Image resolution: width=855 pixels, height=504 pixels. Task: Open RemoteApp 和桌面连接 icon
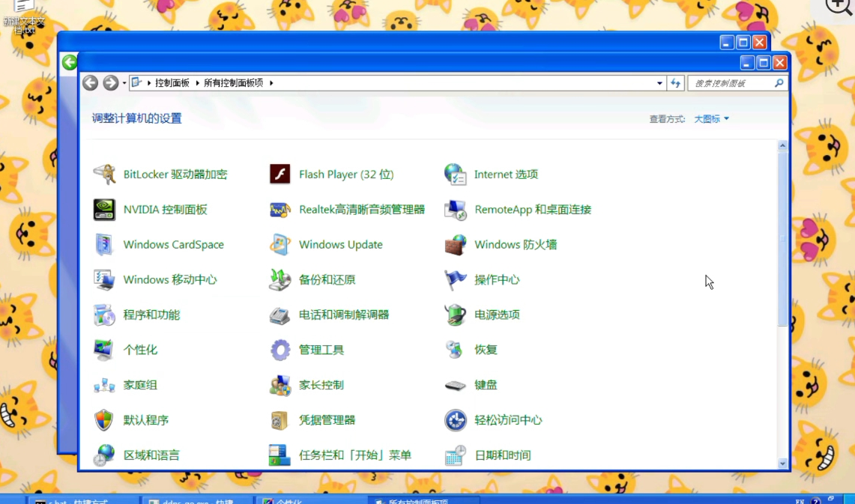click(456, 210)
